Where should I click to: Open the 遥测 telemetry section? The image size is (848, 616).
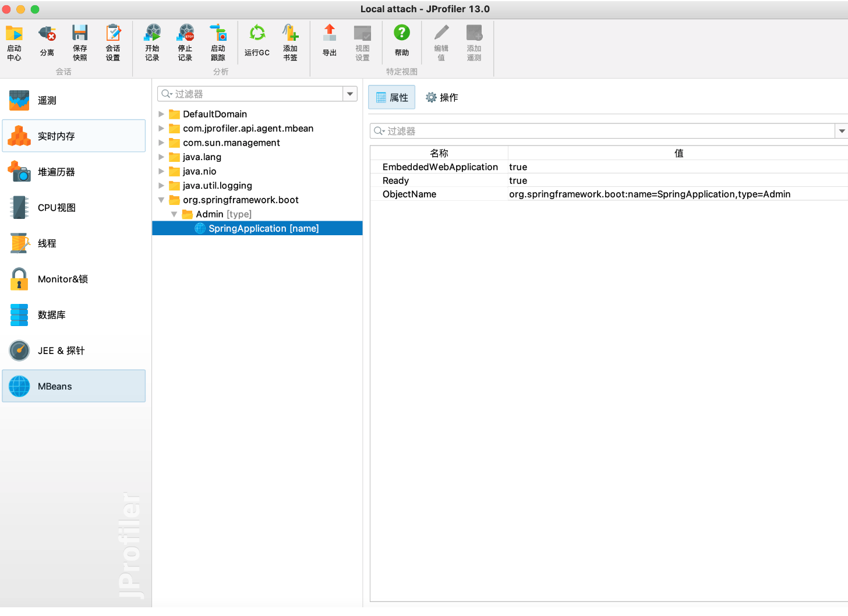[x=74, y=100]
